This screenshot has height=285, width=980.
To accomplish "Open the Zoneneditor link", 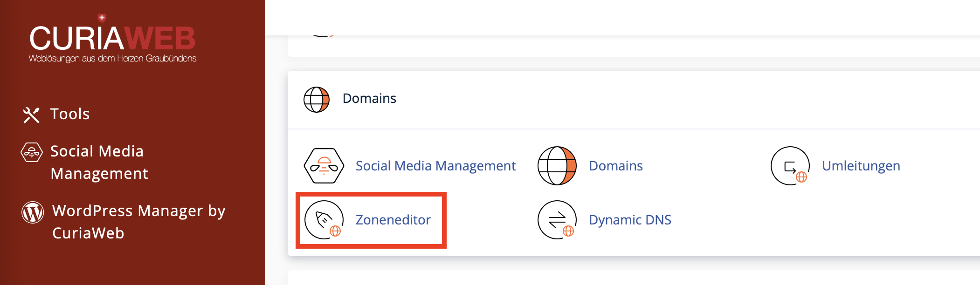I will click(x=393, y=220).
